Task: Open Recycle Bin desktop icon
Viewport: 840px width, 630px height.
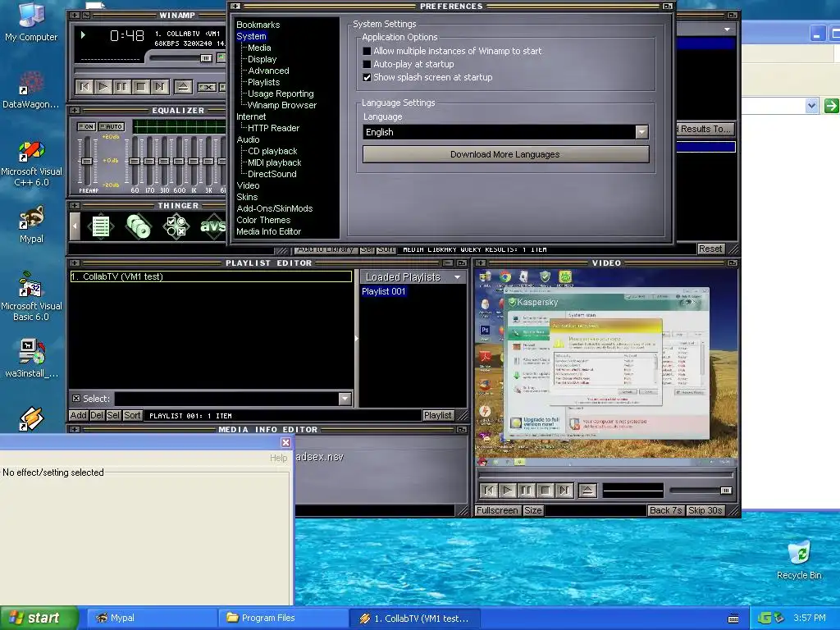Action: point(799,560)
